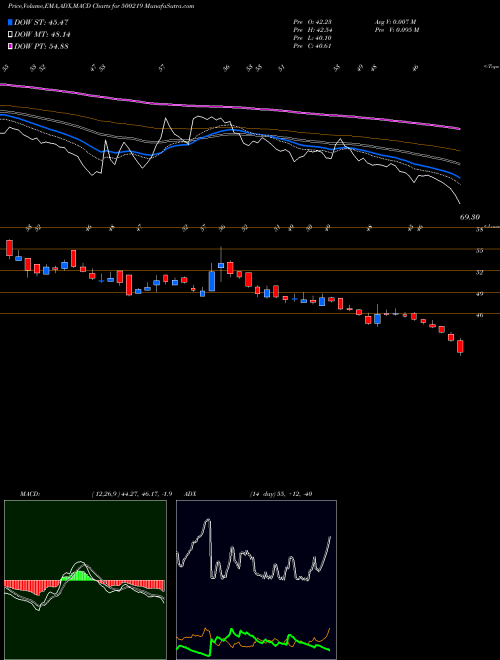Screen dimensions: 500x660
Task: Click the magenta long-term EMA line
Action: point(229,106)
